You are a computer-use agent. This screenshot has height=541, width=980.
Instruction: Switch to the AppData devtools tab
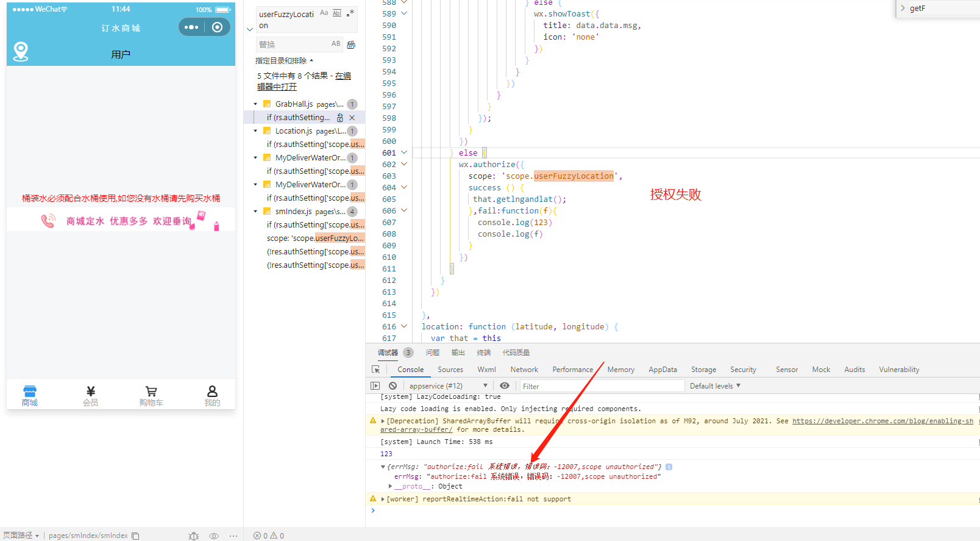pos(662,370)
